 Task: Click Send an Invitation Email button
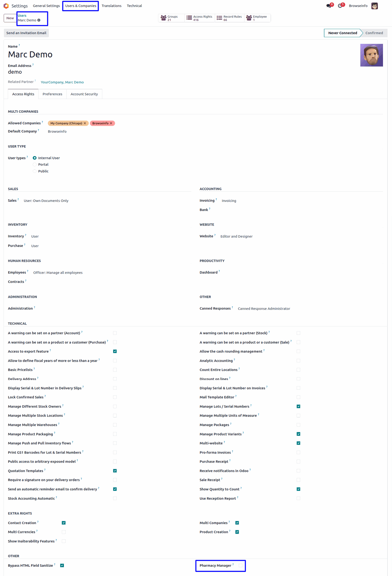coord(26,33)
